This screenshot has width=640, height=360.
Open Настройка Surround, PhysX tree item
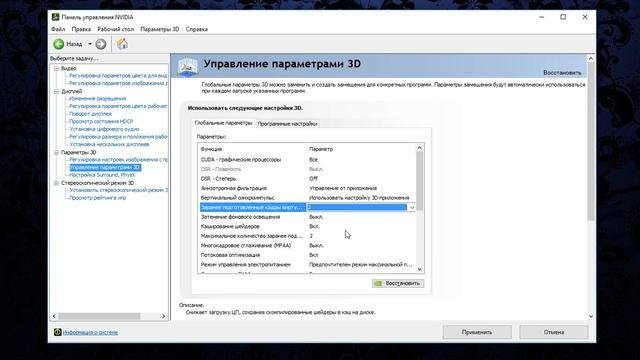point(102,175)
